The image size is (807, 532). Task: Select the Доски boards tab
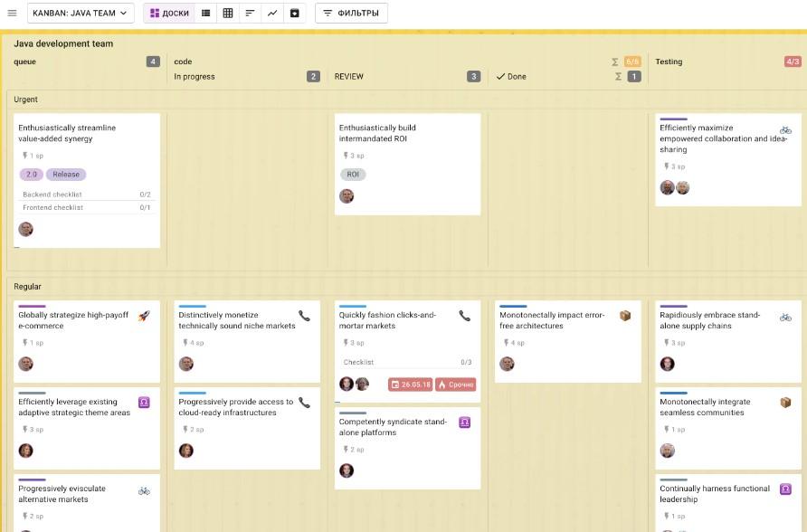169,14
